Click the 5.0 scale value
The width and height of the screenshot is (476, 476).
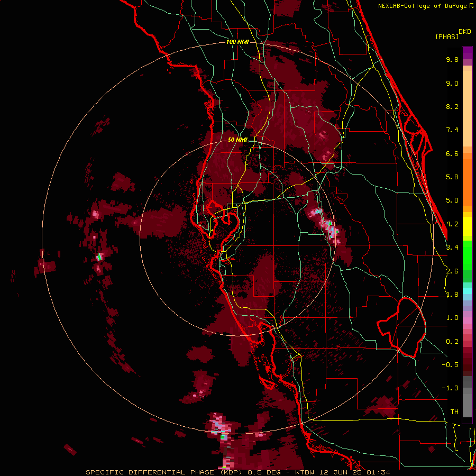[452, 200]
